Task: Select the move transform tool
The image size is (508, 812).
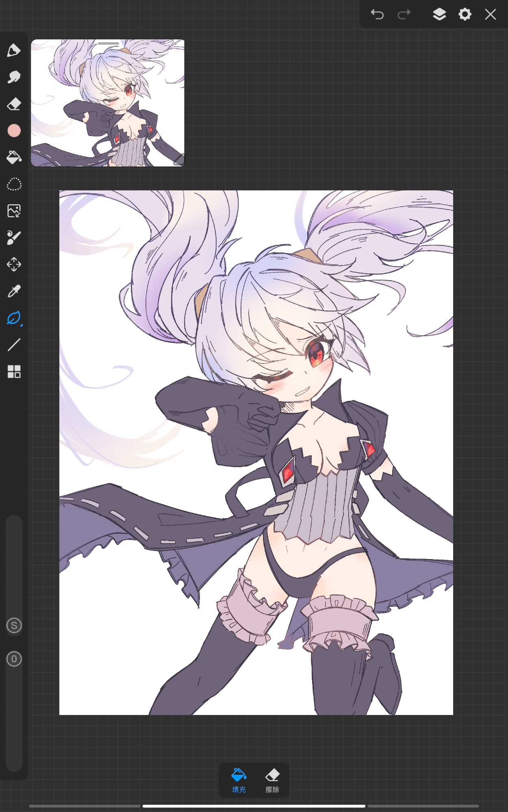Action: pyautogui.click(x=14, y=264)
